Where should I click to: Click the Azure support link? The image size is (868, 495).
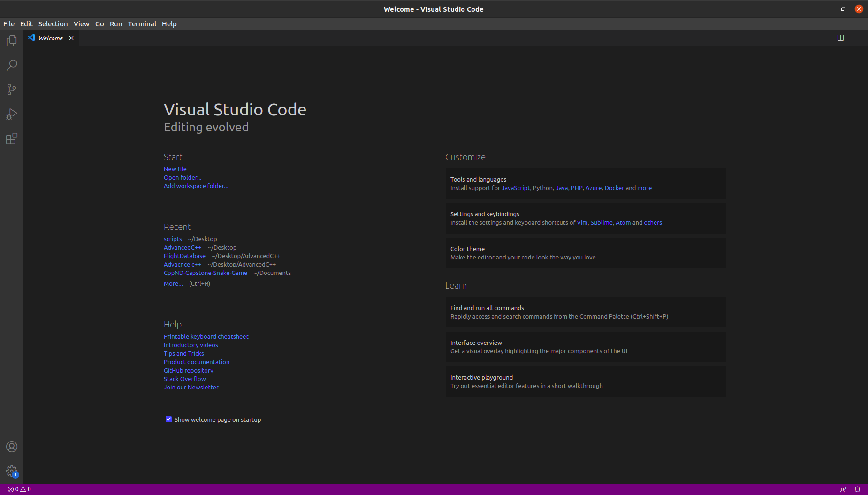[x=594, y=188]
